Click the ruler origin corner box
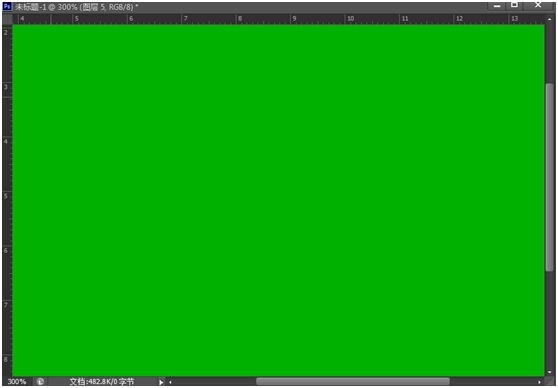This screenshot has width=558, height=388. pos(7,19)
